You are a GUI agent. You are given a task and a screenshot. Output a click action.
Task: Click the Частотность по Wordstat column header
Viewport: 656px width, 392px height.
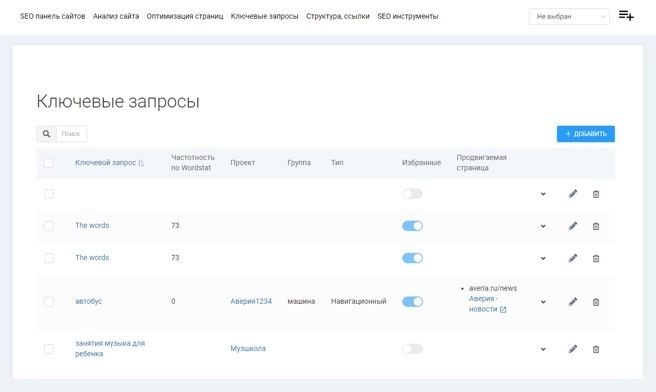tap(192, 163)
